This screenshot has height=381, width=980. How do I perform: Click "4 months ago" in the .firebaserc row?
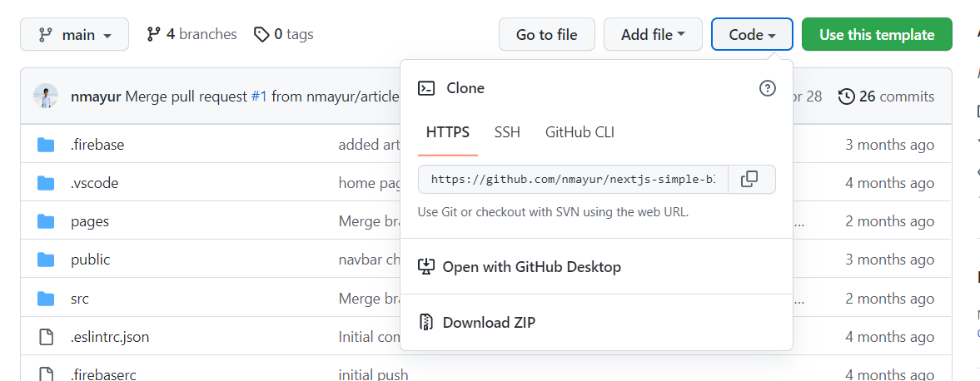click(889, 374)
